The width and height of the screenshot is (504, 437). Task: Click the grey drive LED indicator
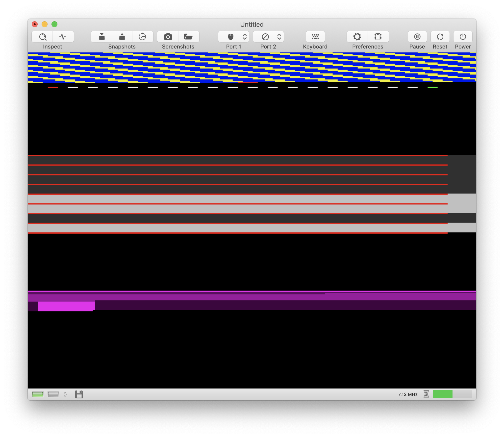(x=53, y=394)
